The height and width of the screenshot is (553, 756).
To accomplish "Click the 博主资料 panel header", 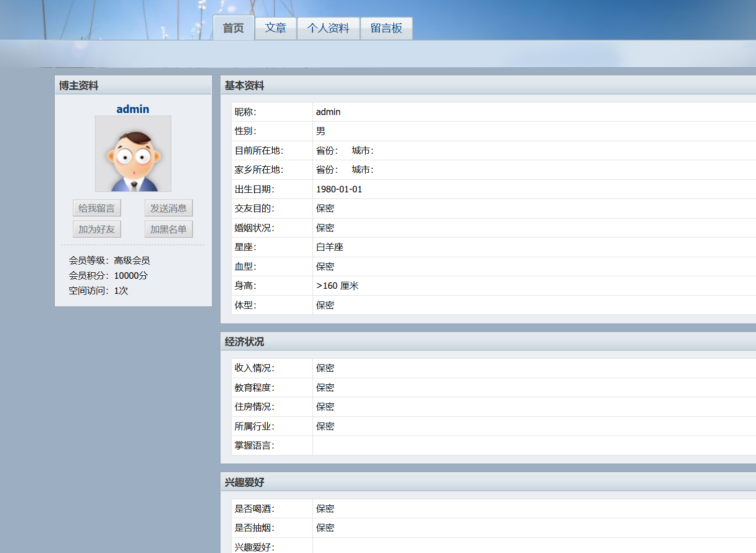I will pyautogui.click(x=79, y=85).
